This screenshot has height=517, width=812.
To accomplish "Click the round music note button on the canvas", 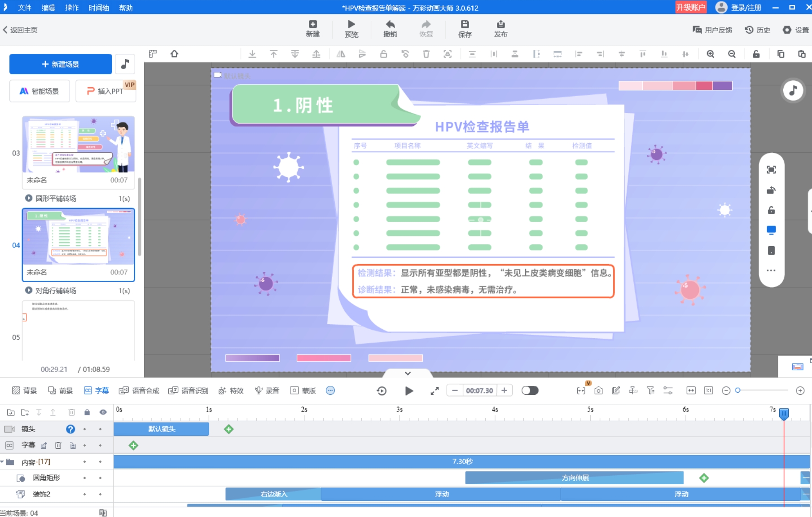I will pyautogui.click(x=793, y=90).
